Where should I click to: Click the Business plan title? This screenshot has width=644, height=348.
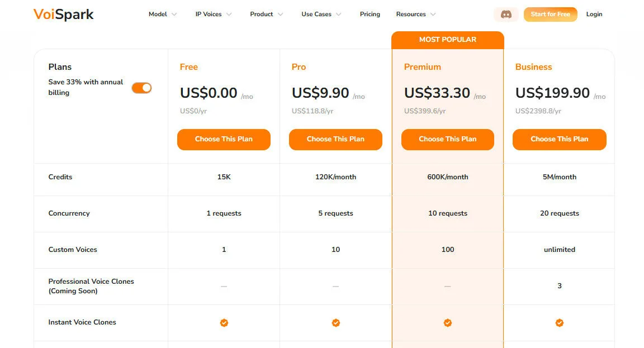pos(533,67)
